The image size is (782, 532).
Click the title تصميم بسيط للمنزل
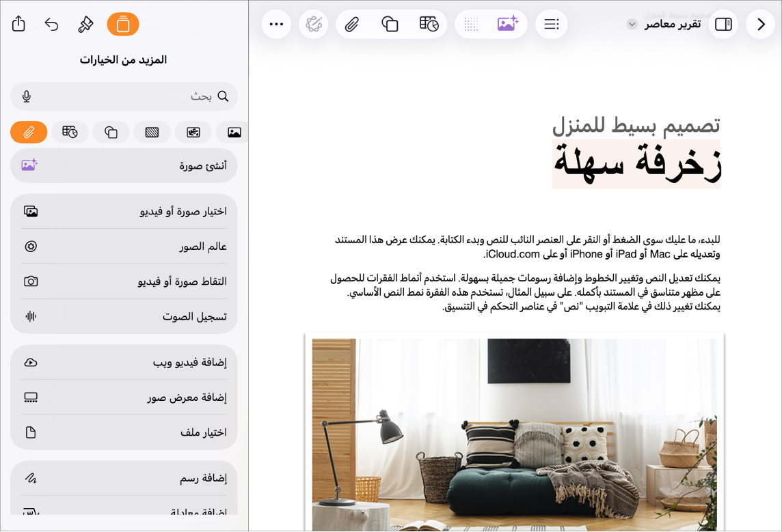(x=636, y=125)
